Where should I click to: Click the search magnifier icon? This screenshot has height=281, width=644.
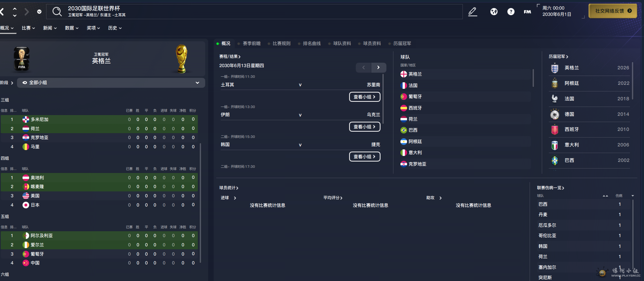coord(57,11)
